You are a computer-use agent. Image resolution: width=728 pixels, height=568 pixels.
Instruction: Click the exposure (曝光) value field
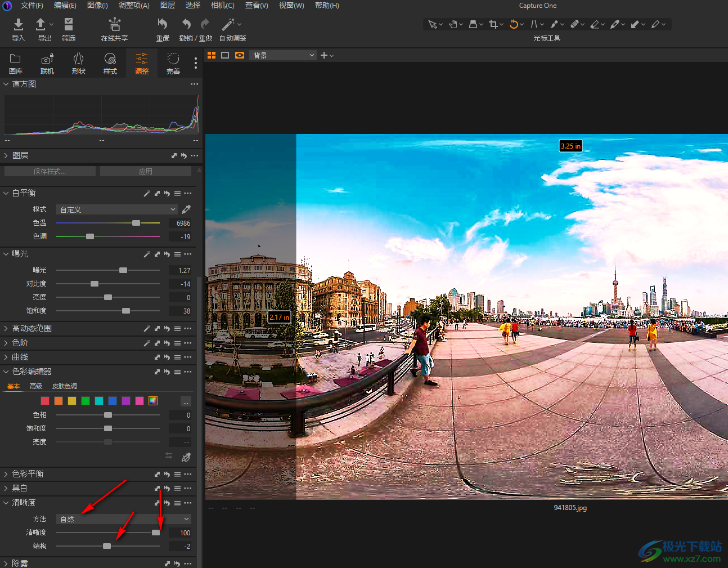[181, 271]
